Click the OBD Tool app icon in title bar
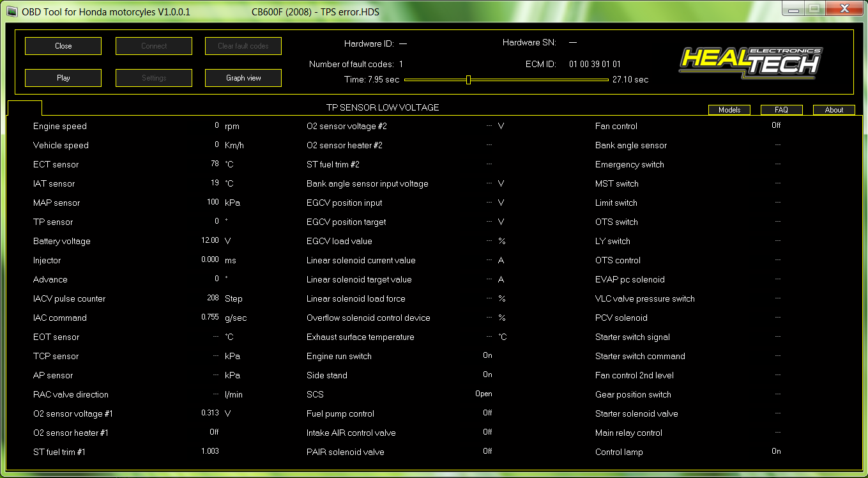This screenshot has height=478, width=868. (x=12, y=12)
